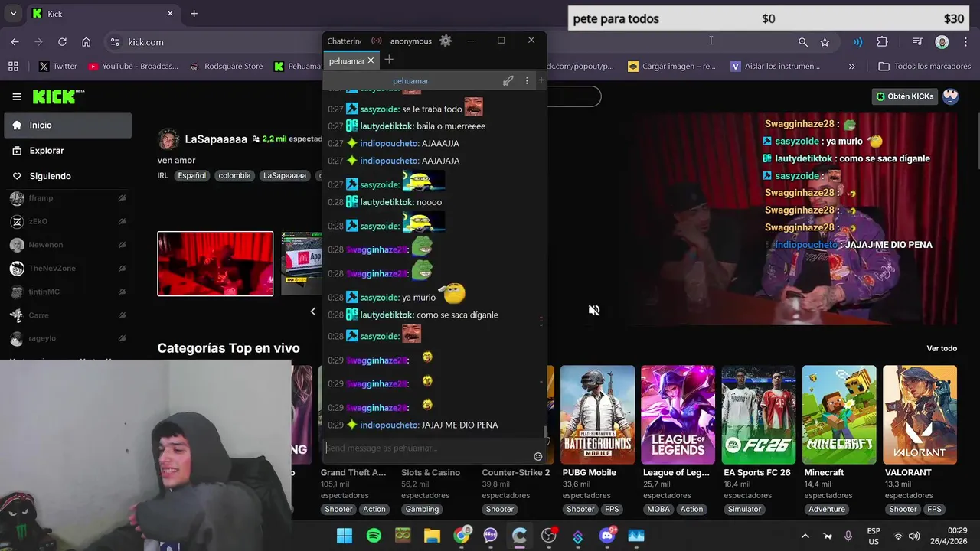
Task: Click Gambling tag under Slots & Casino
Action: tap(423, 509)
